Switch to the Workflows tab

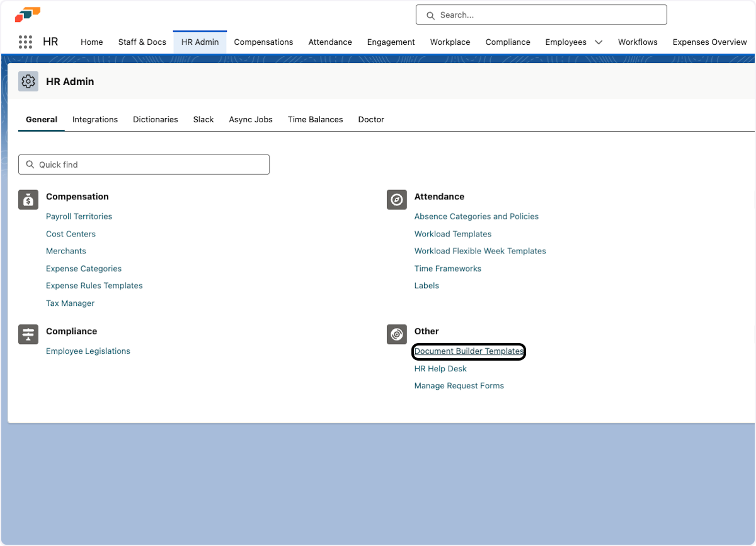[637, 42]
